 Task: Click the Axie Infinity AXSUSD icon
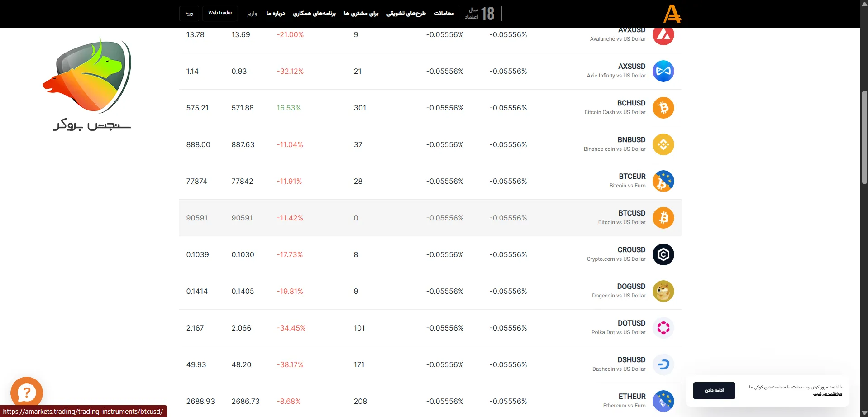pos(663,71)
